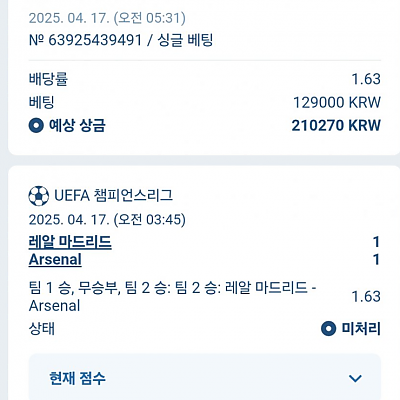Click the soccer ball sport icon
Screen dimensions: 400x400
[x=39, y=196]
